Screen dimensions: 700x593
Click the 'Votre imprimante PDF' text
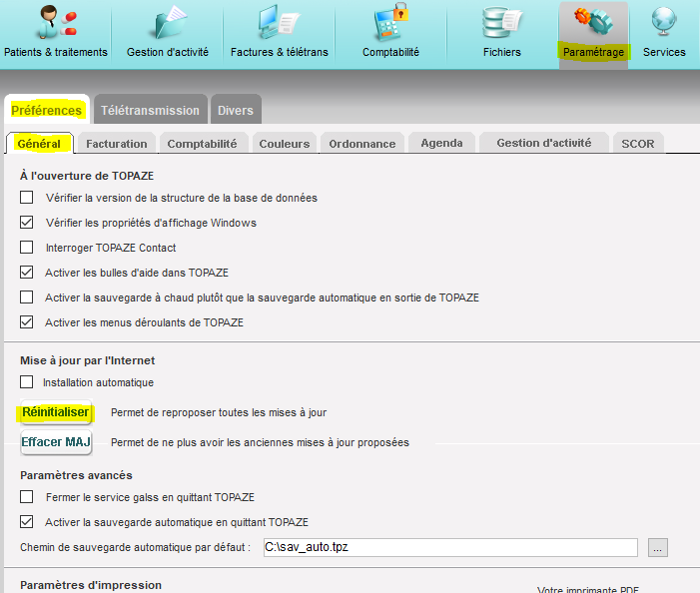(588, 589)
